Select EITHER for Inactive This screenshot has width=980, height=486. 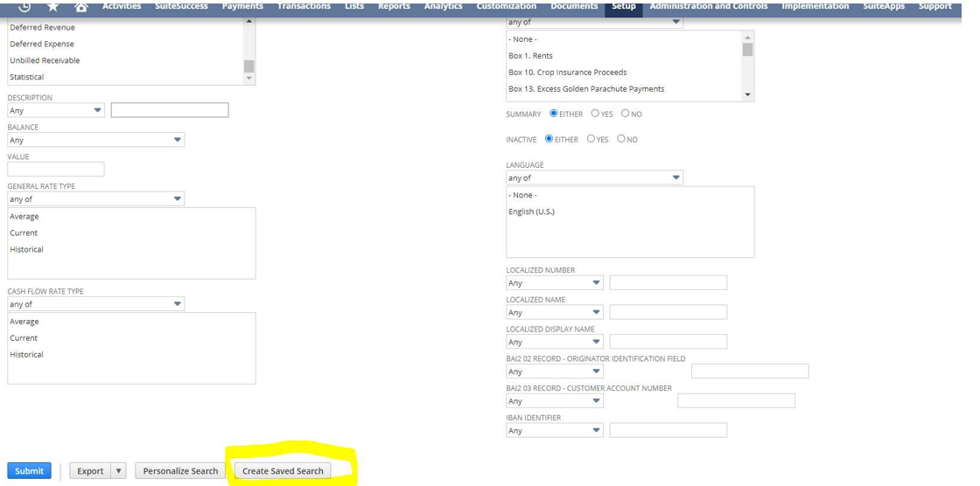pyautogui.click(x=549, y=139)
